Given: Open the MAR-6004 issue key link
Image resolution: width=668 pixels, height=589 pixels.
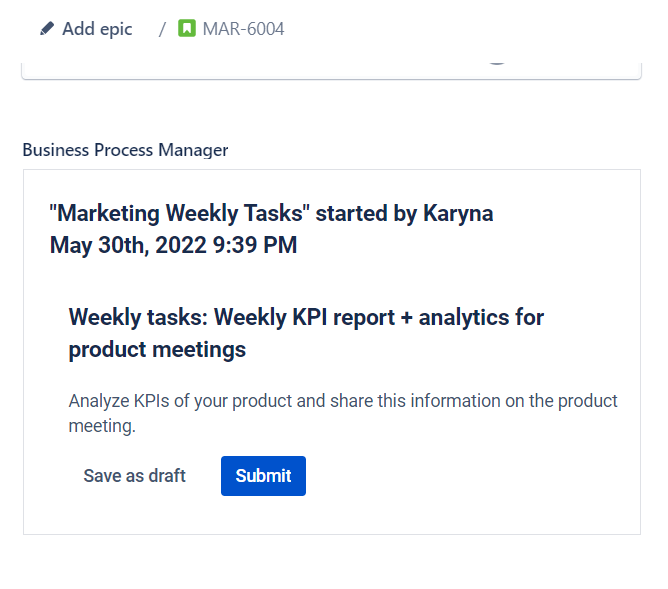Looking at the screenshot, I should click(243, 29).
